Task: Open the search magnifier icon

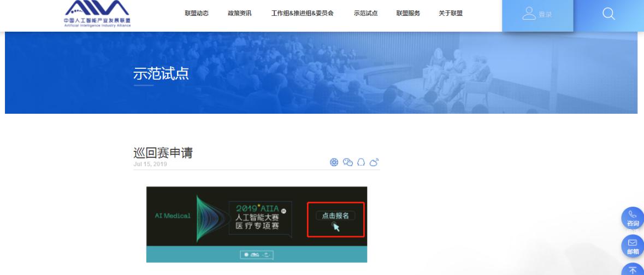Action: (x=608, y=14)
